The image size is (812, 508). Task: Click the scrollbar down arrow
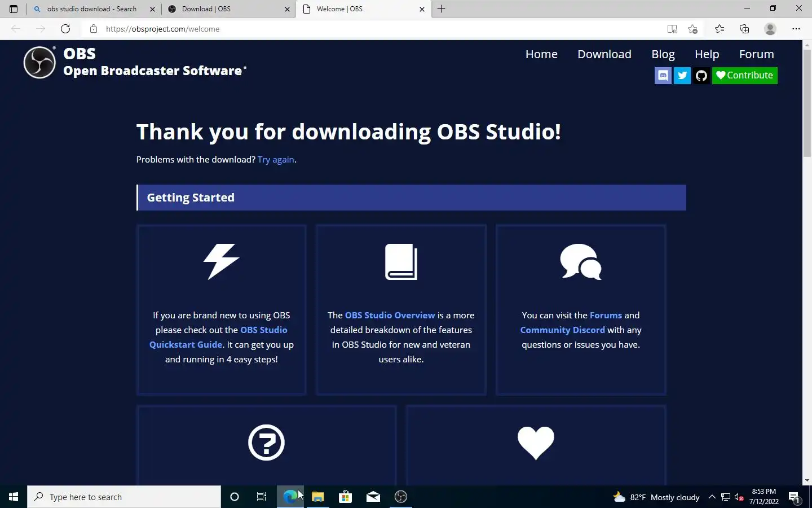[x=807, y=480]
